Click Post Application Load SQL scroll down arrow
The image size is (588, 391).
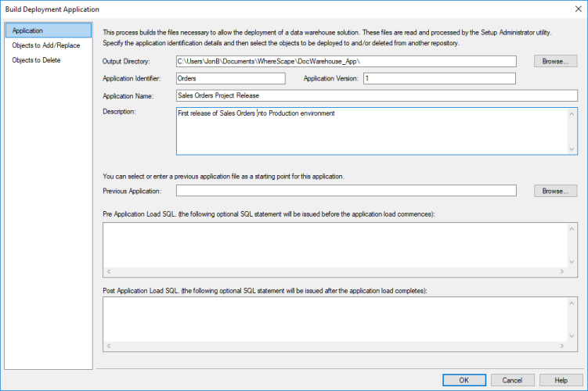[x=572, y=336]
